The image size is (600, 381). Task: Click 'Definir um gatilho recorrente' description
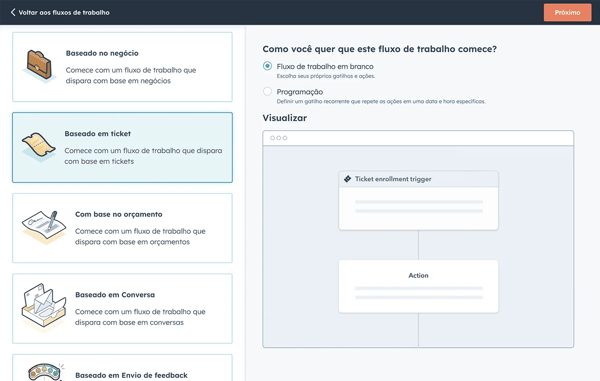click(x=381, y=101)
